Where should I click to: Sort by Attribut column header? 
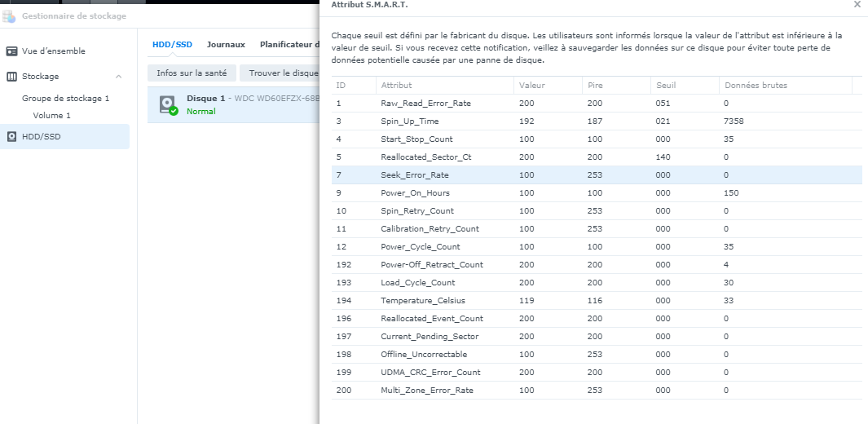pos(445,86)
